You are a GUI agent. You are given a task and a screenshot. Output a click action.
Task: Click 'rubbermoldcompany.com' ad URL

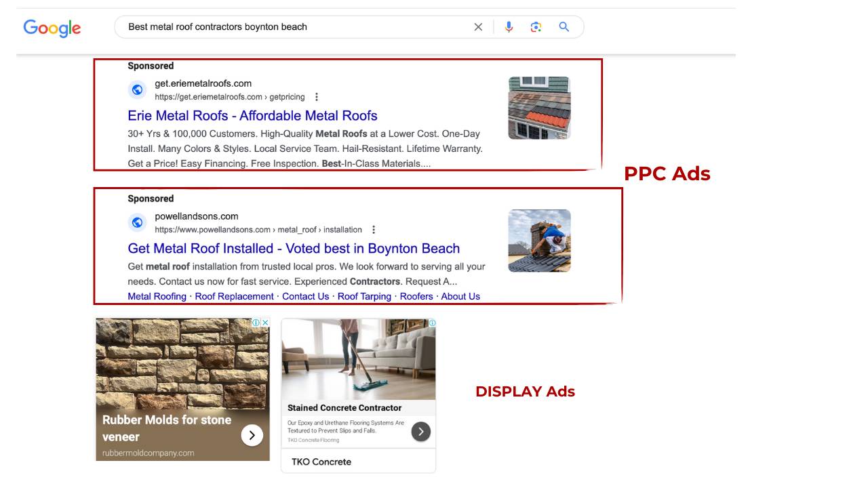pos(149,453)
